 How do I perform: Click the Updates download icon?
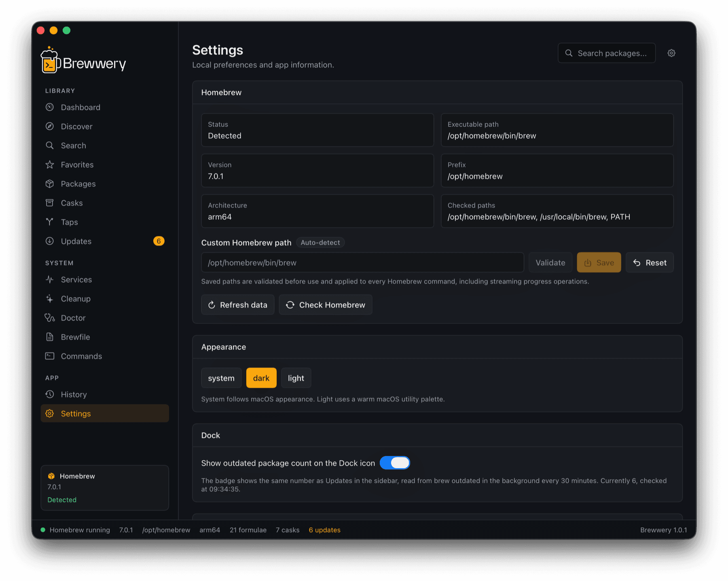(x=50, y=241)
